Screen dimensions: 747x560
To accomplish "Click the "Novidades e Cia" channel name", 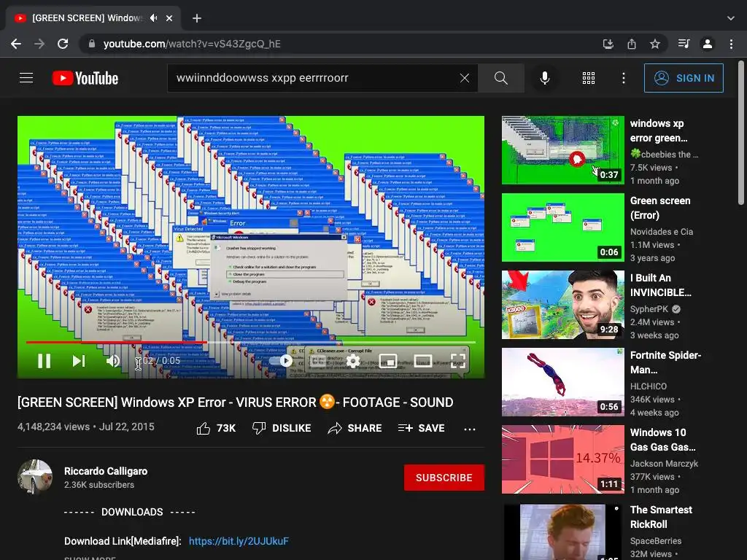I will 662,231.
